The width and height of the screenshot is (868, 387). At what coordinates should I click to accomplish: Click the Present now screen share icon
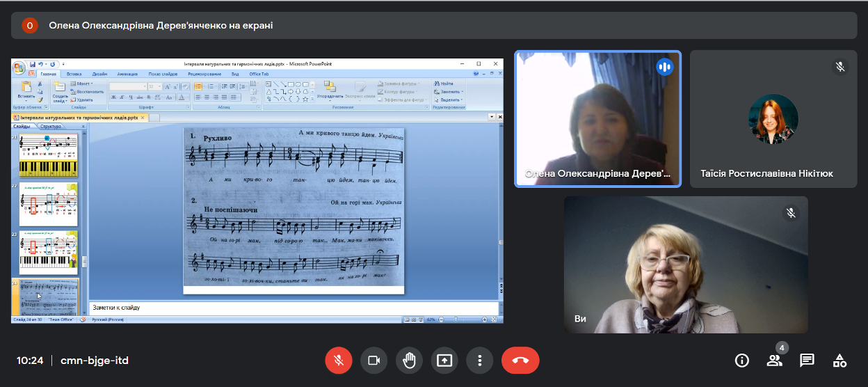tap(444, 361)
